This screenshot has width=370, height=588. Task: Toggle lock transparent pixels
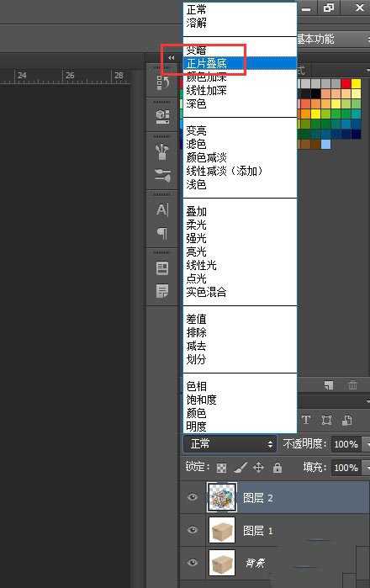click(x=221, y=468)
